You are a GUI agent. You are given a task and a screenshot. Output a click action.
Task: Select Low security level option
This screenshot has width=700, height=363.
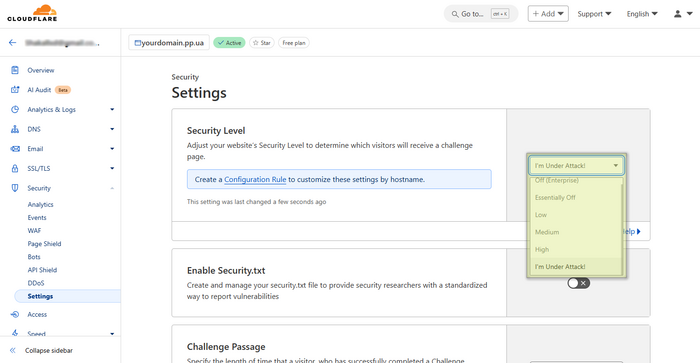576,215
